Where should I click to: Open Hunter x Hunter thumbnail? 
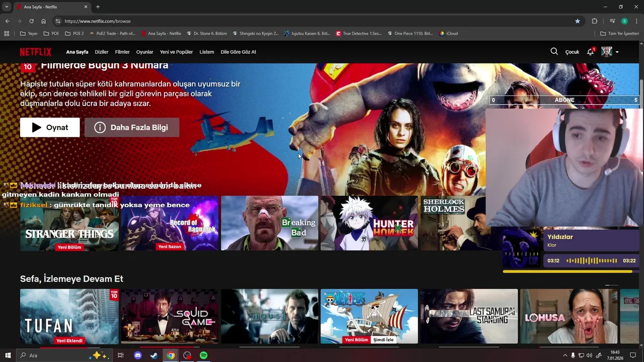coord(369,223)
